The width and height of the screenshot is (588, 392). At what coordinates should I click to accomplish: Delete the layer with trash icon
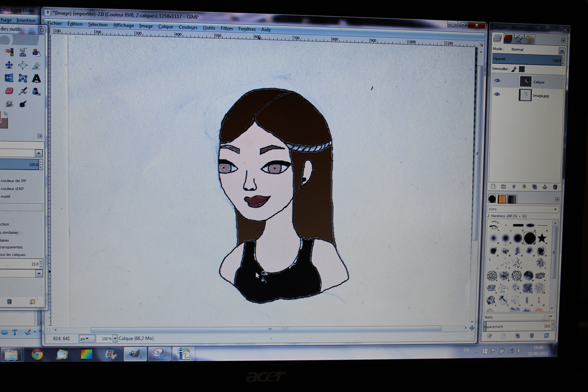[555, 187]
